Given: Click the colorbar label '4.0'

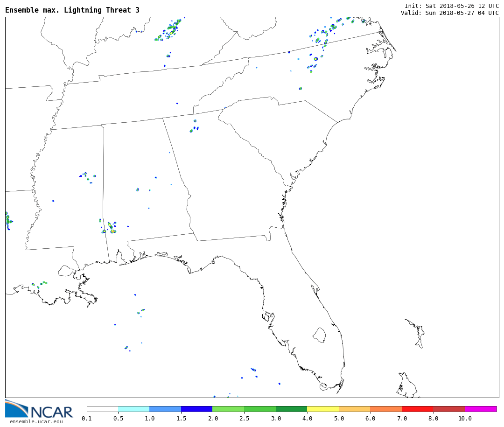Looking at the screenshot, I should click(307, 418).
